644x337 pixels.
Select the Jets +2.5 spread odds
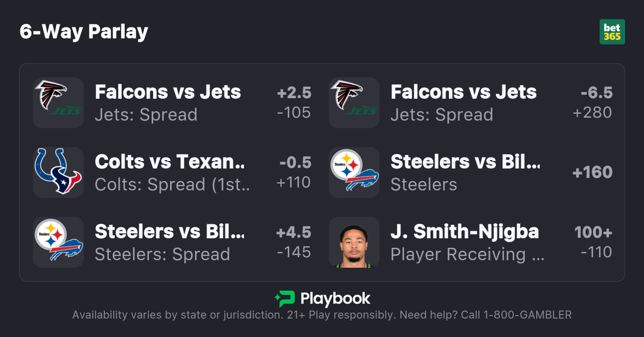(294, 103)
